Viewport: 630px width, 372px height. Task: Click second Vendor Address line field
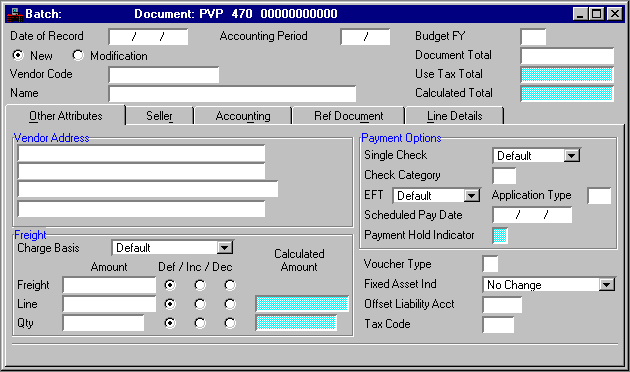pos(141,172)
